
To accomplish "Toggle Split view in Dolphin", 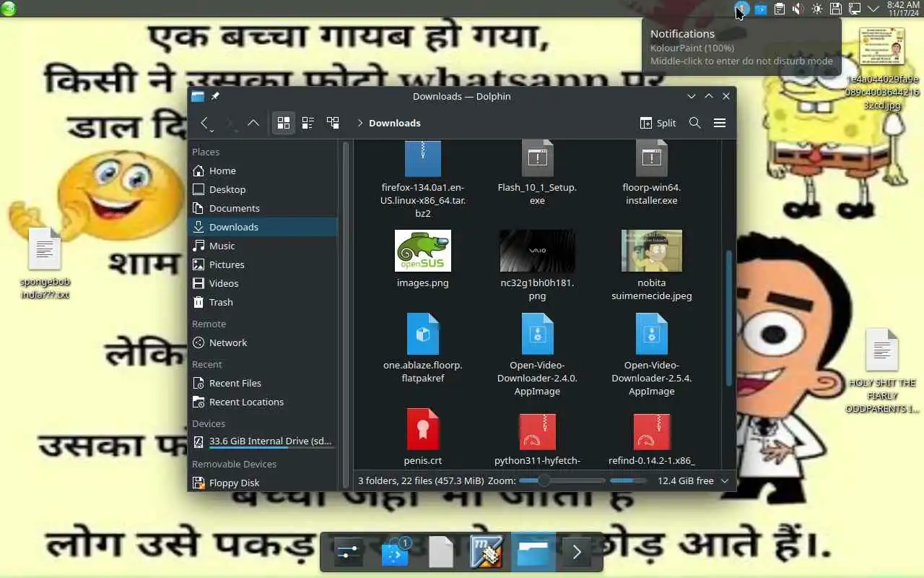I will 658,123.
